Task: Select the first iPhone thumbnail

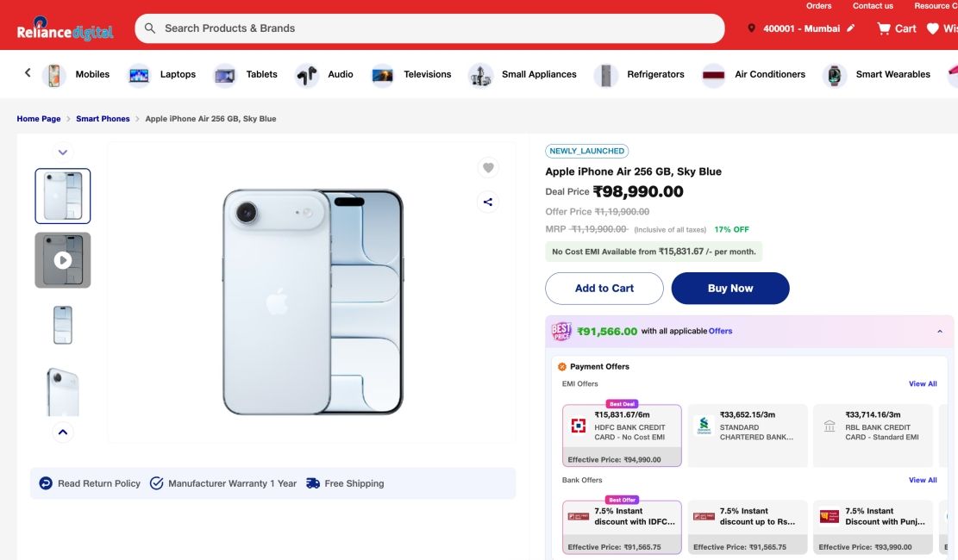Action: (63, 196)
